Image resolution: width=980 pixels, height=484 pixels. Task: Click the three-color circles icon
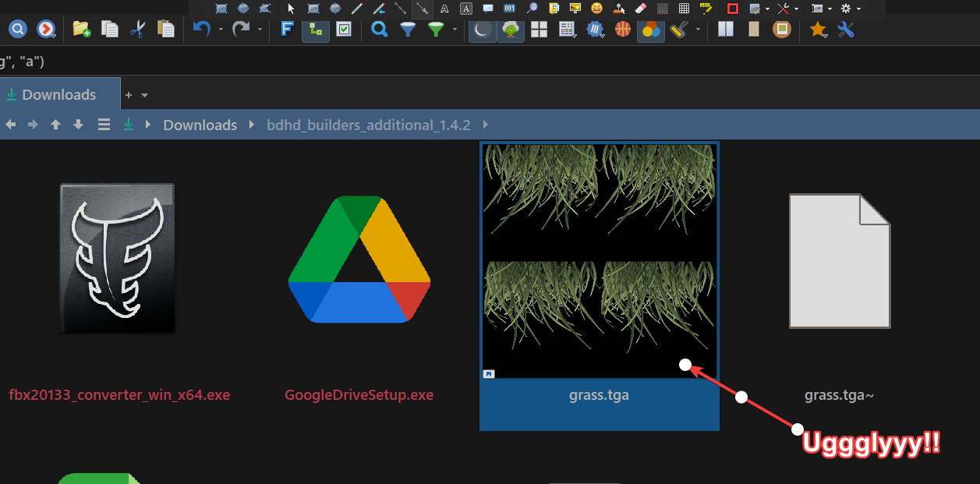pos(650,30)
